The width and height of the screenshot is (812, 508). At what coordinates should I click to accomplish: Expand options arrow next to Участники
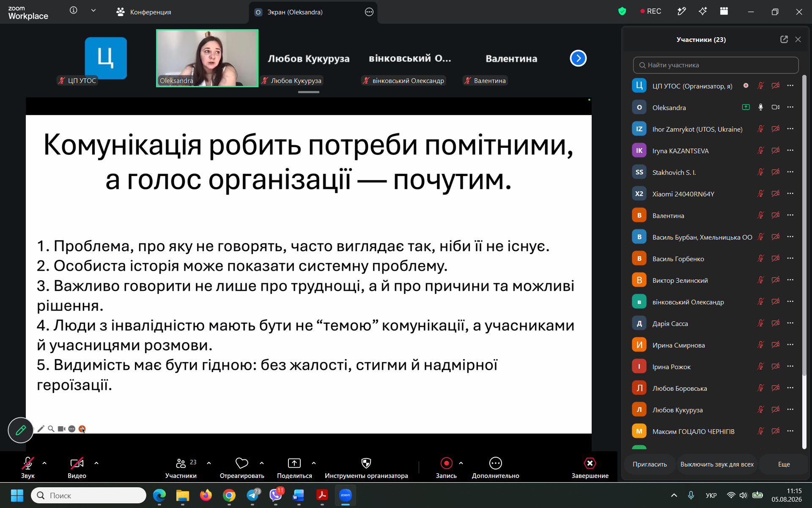click(209, 463)
